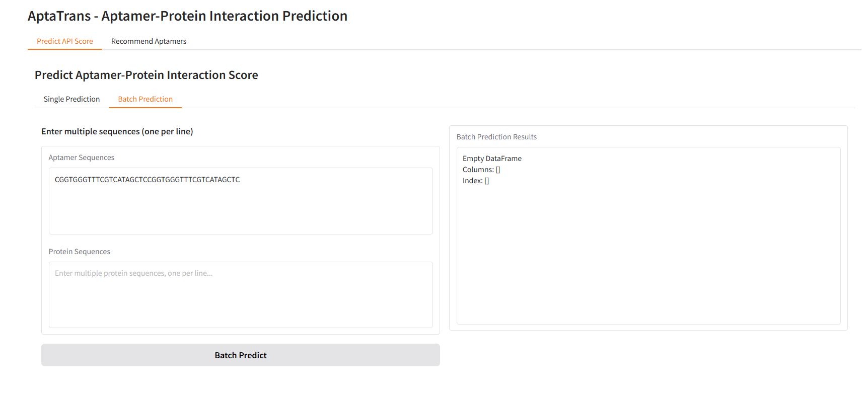868x398 pixels.
Task: Click the word "Columns:" in results
Action: 478,170
